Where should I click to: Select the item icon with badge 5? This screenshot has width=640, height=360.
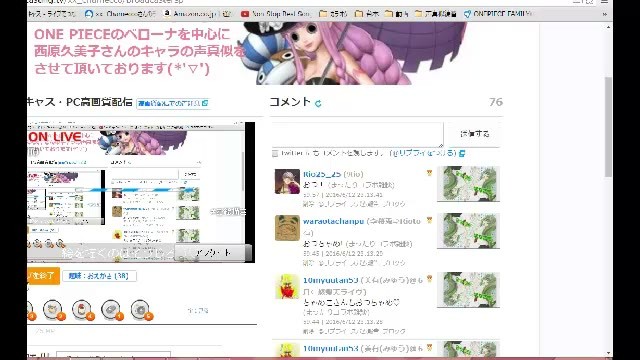[141, 310]
